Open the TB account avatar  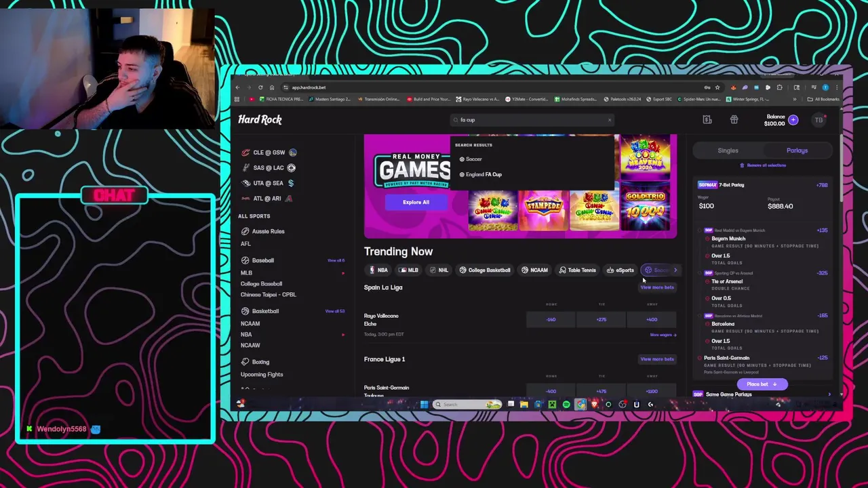pos(818,120)
